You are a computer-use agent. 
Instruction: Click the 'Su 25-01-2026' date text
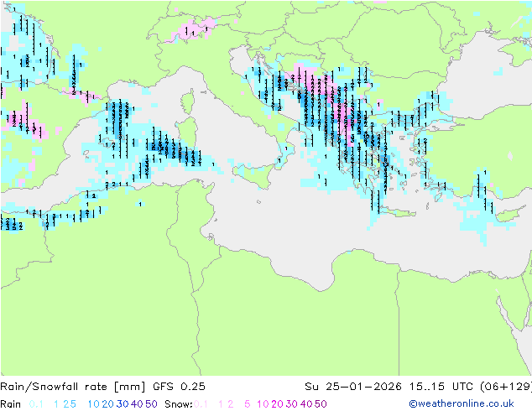click(353, 387)
